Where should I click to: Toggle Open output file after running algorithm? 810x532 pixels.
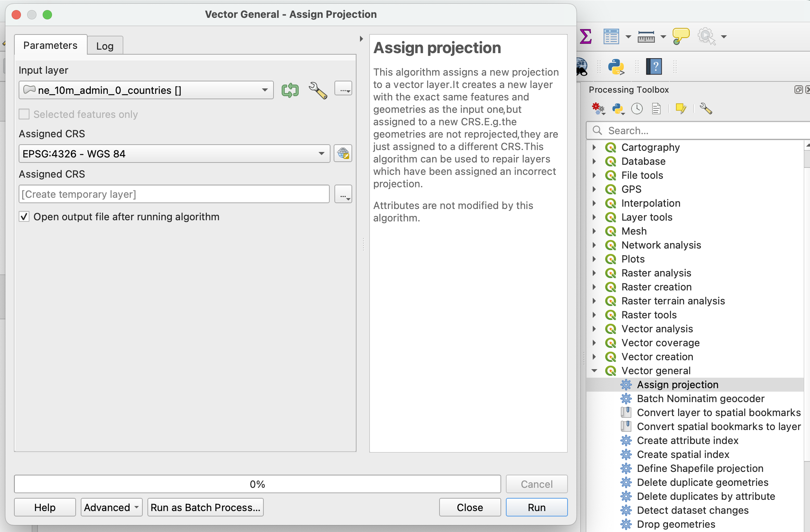coord(24,217)
